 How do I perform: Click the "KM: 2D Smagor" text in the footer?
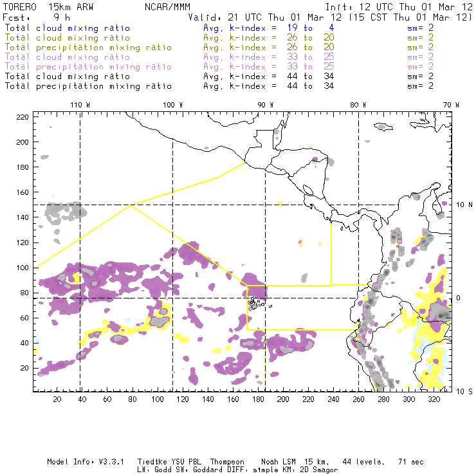pyautogui.click(x=308, y=470)
